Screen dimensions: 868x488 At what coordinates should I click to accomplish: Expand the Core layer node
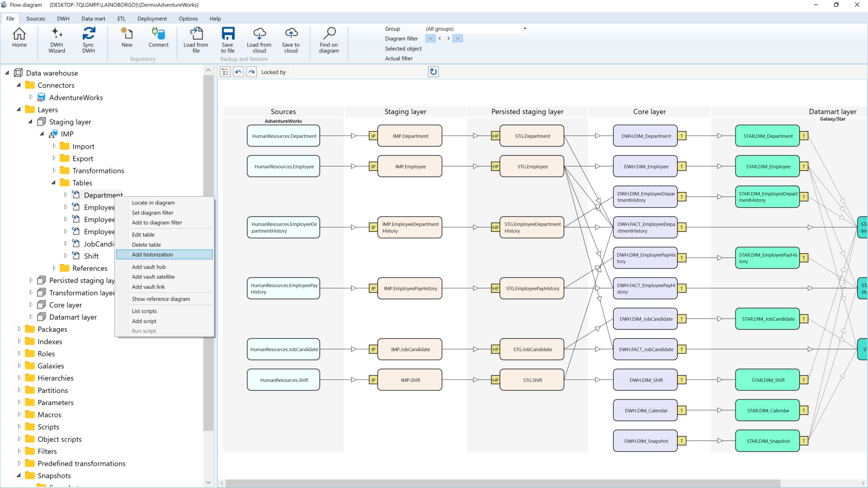click(31, 305)
